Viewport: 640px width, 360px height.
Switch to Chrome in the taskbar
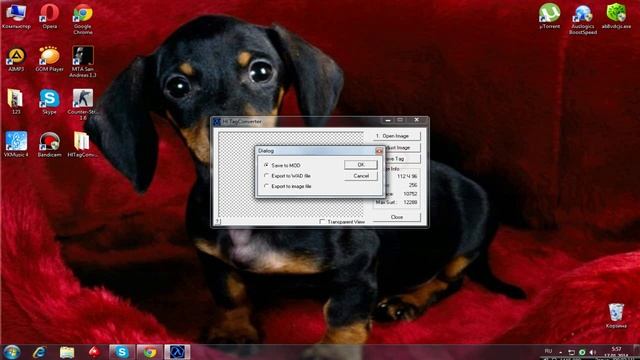(x=149, y=352)
